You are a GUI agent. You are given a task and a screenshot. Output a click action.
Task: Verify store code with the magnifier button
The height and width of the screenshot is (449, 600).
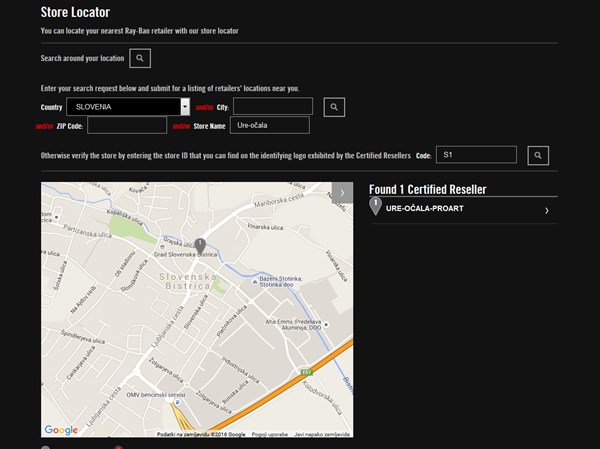(538, 155)
